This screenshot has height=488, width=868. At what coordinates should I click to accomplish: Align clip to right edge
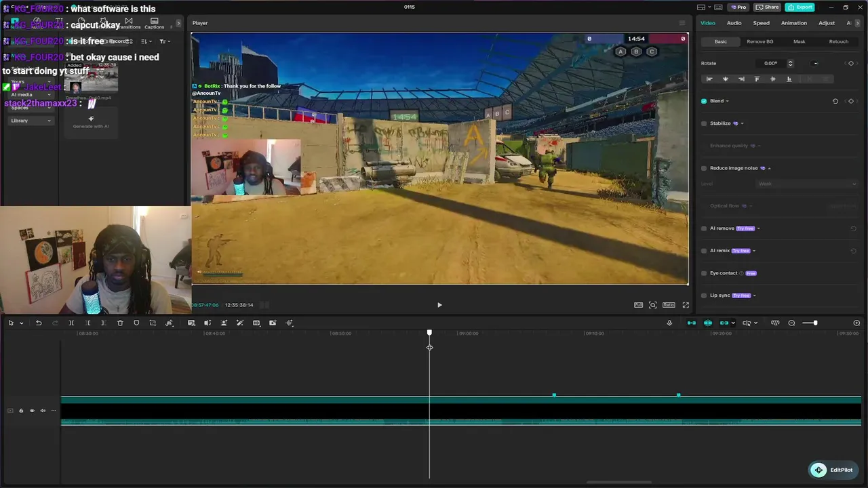pos(741,79)
